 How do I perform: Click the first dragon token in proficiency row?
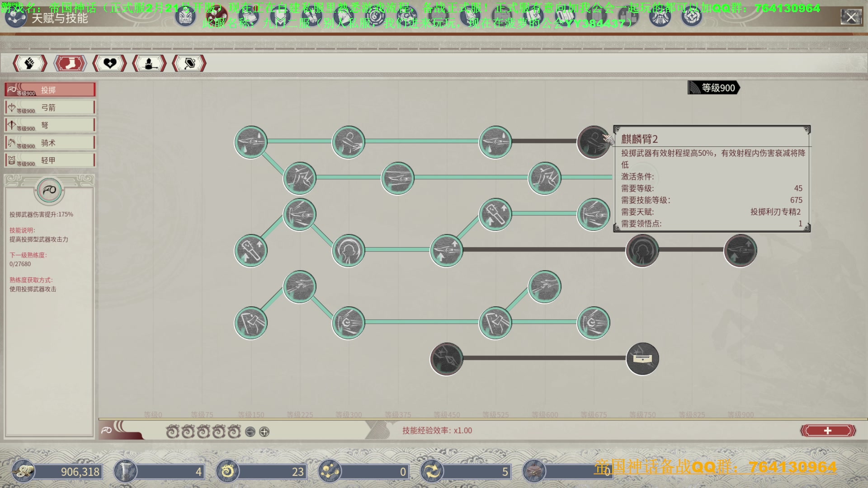pyautogui.click(x=172, y=432)
